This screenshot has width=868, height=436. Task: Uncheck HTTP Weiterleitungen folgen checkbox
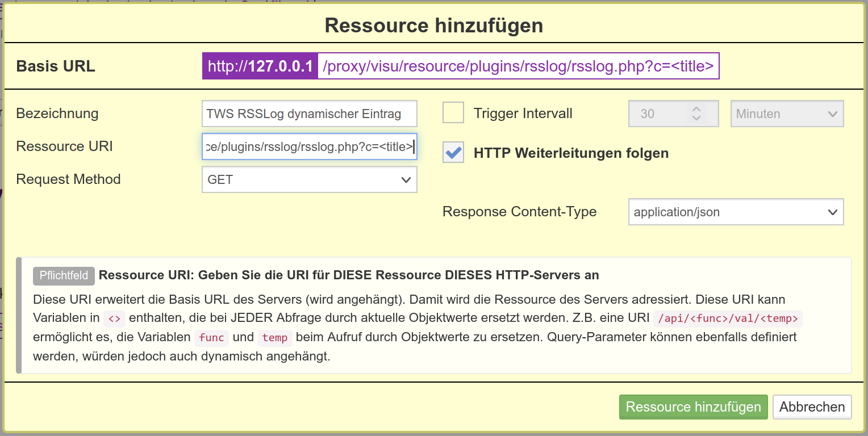point(453,153)
